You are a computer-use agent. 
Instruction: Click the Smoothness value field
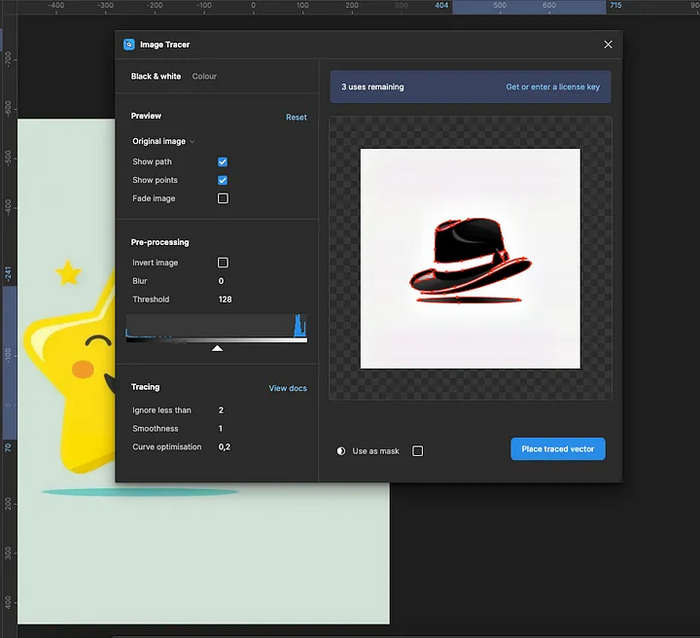tap(221, 428)
